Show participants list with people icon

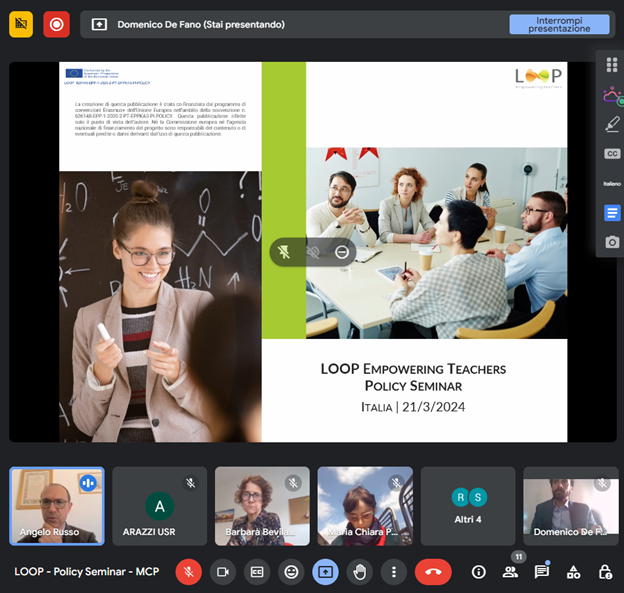click(x=510, y=572)
